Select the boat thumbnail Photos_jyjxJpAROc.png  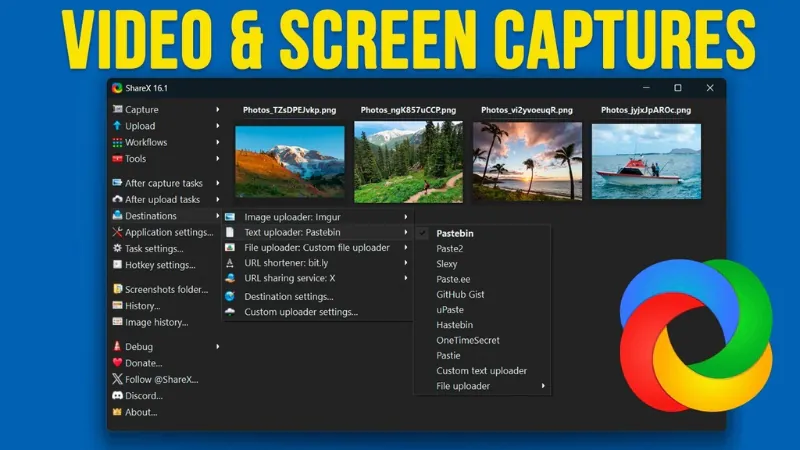click(646, 161)
